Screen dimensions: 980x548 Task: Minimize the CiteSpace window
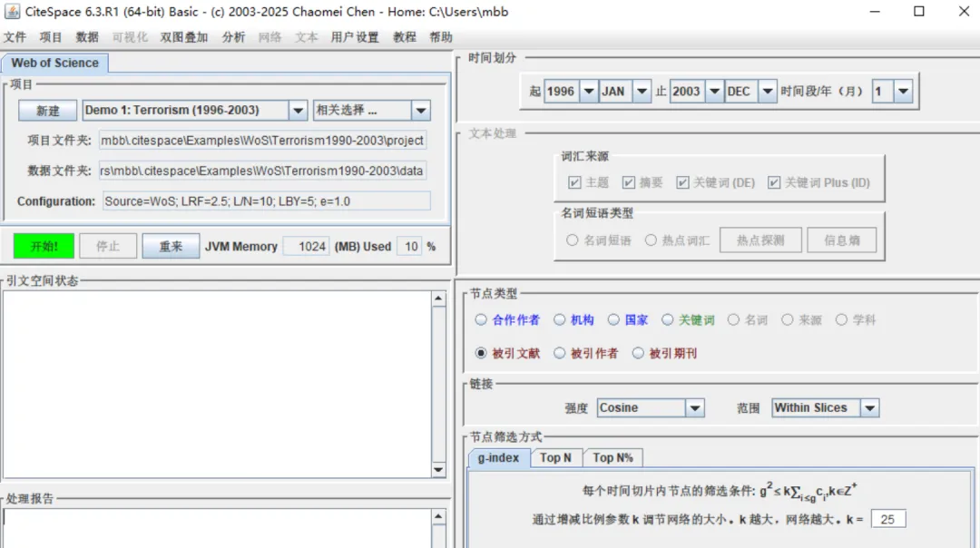tap(875, 11)
